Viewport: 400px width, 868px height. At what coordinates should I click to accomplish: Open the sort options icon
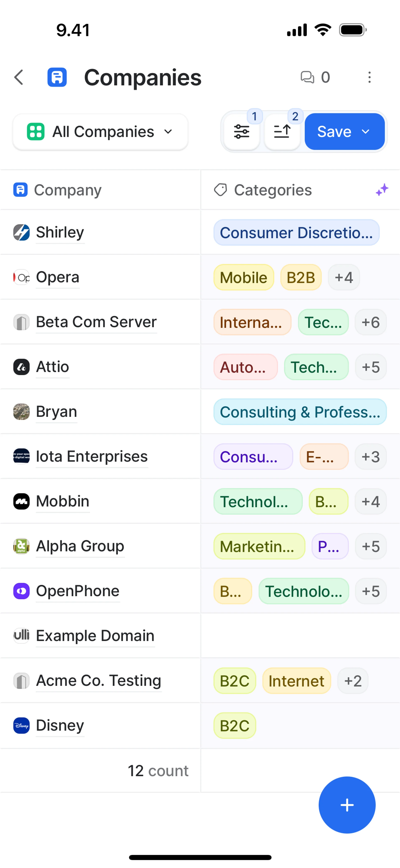(x=282, y=132)
